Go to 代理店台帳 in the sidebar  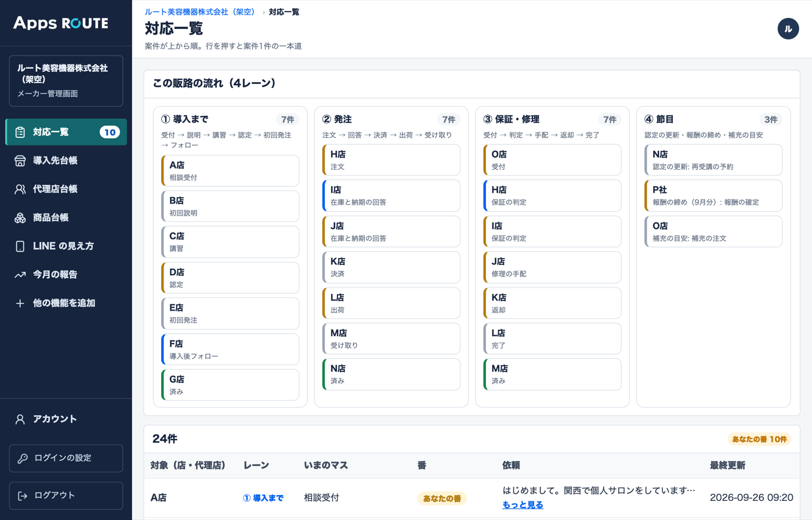pyautogui.click(x=66, y=189)
